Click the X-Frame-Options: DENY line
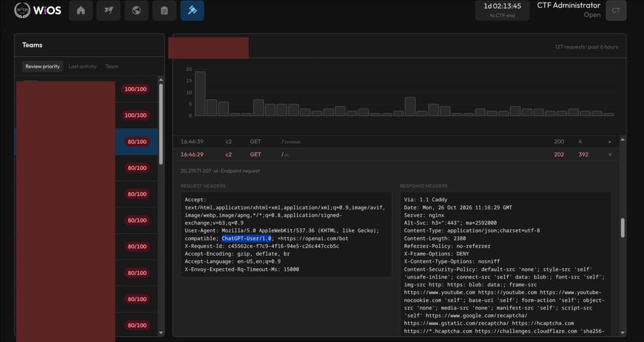This screenshot has width=644, height=342. [x=436, y=254]
